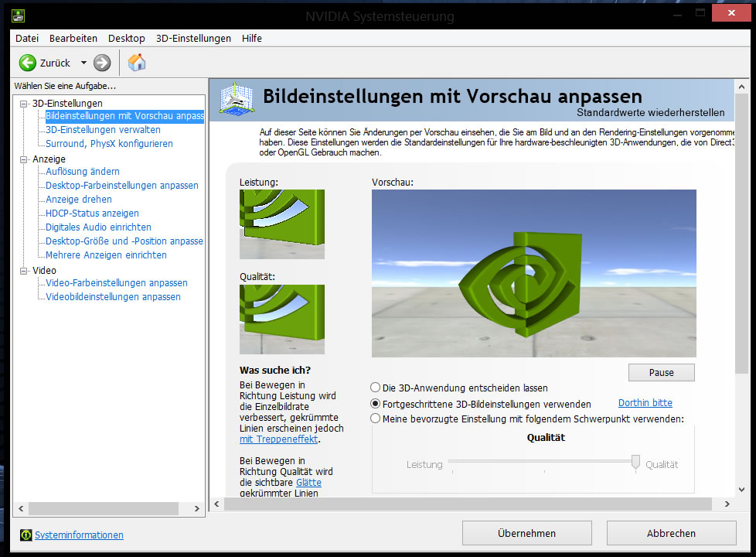
Task: Click the Abbrechen button
Action: [671, 533]
